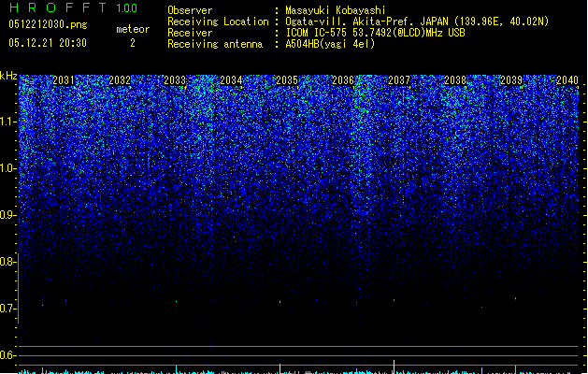Click the 0.7 kHz axis label
Viewport: 588px width, 374px height.
click(7, 309)
